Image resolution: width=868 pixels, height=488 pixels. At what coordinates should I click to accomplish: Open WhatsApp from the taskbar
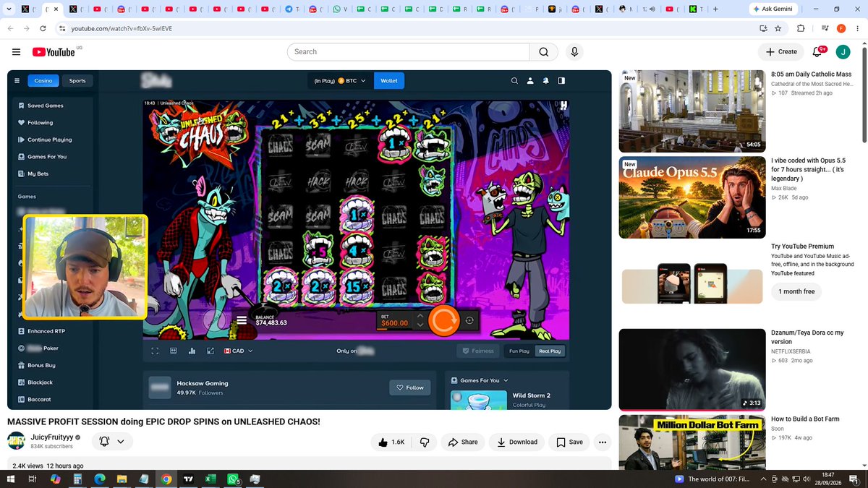point(233,479)
